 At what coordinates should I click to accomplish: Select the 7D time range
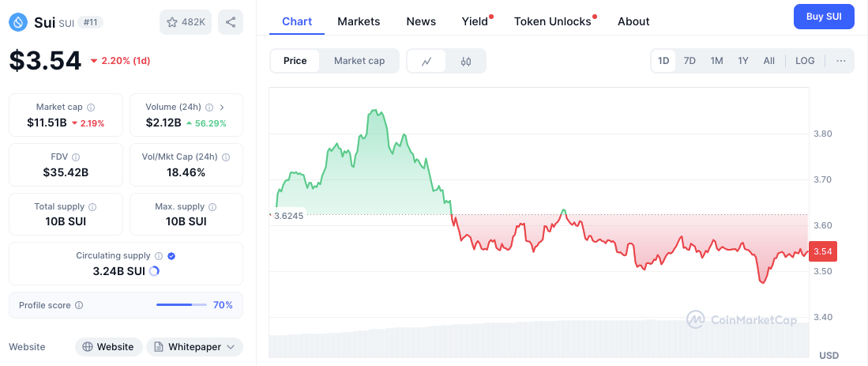690,61
